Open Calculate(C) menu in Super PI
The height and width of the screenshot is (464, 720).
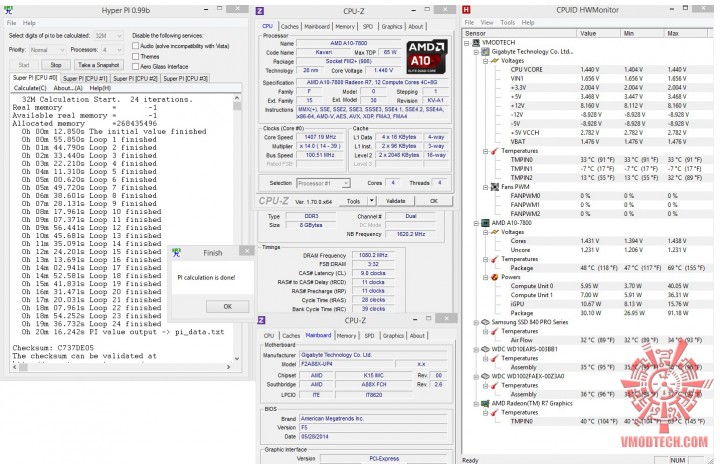(x=30, y=88)
